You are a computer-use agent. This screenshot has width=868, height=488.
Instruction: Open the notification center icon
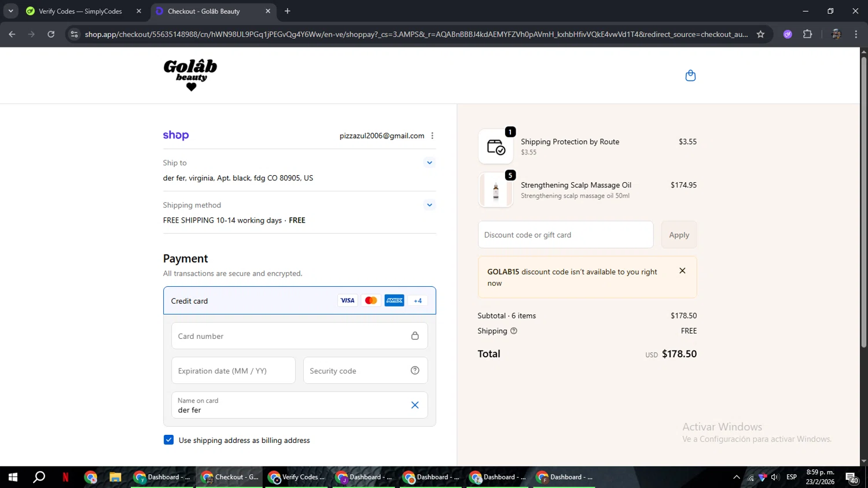point(852,478)
